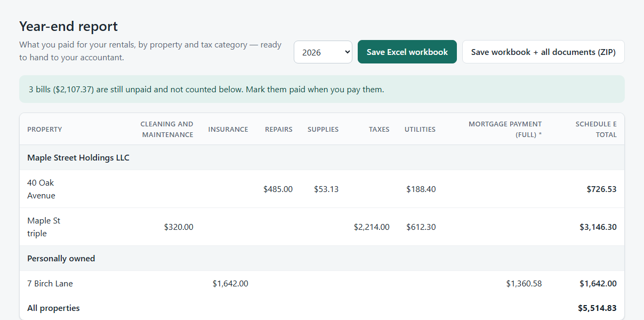Select the Personally owned group row

(x=322, y=258)
